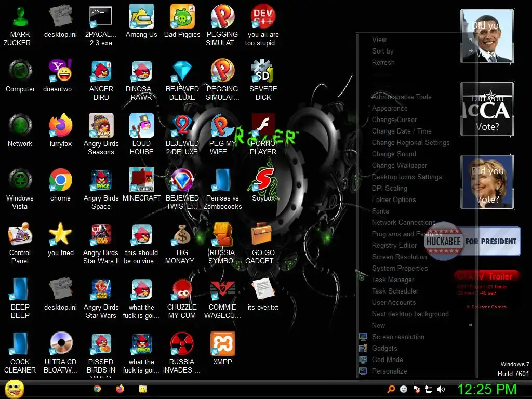Launch the GO GO GADGET briefcase icon
This screenshot has height=399, width=532.
click(263, 243)
